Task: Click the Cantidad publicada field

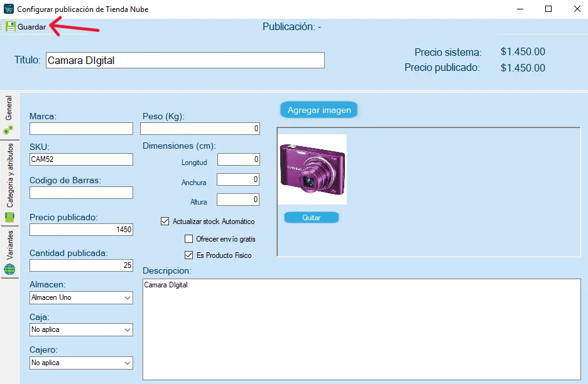Action: [x=82, y=265]
